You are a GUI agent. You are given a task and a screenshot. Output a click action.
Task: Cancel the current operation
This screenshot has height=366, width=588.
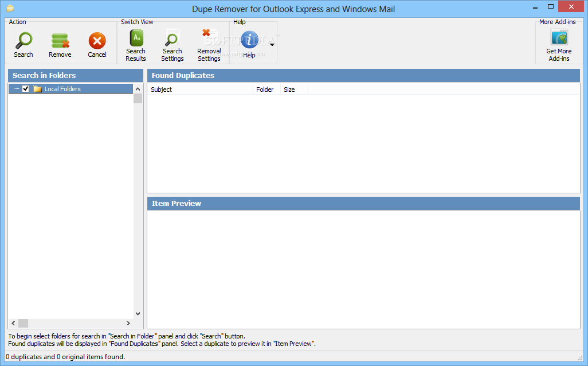(97, 45)
